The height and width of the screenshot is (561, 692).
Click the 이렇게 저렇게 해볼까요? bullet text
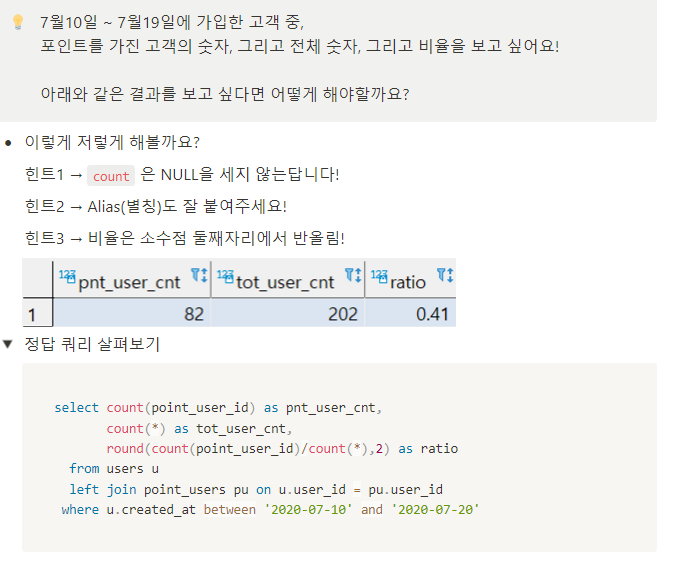(112, 142)
